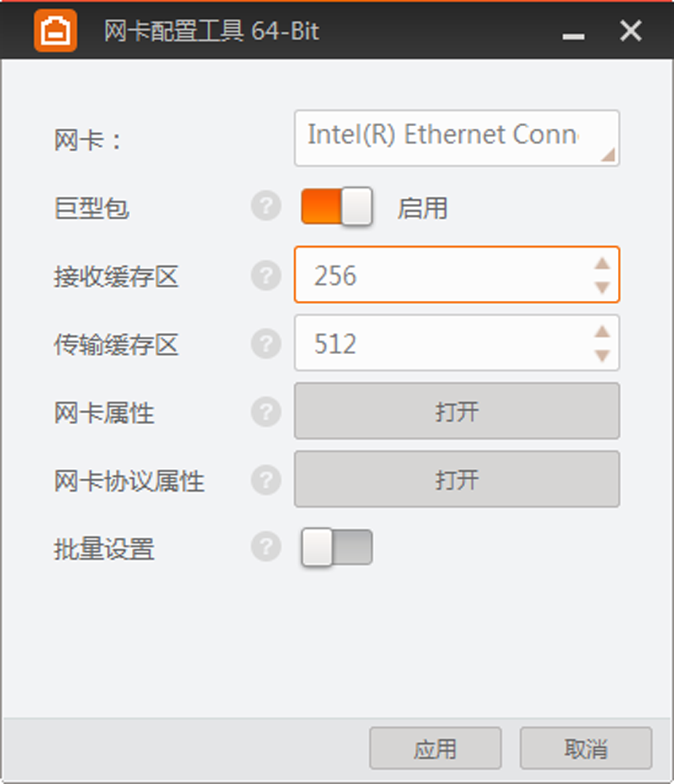
Task: Click help icon next to 传输缓存区
Action: [x=266, y=343]
